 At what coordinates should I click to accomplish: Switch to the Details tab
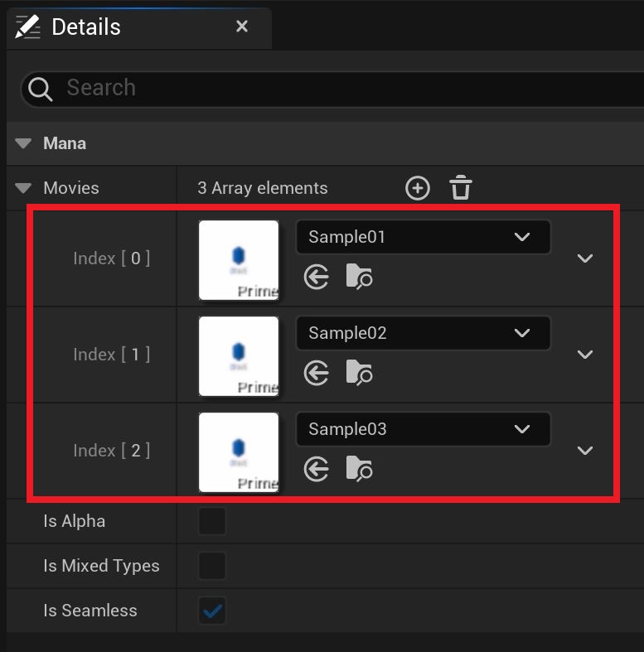pyautogui.click(x=85, y=27)
